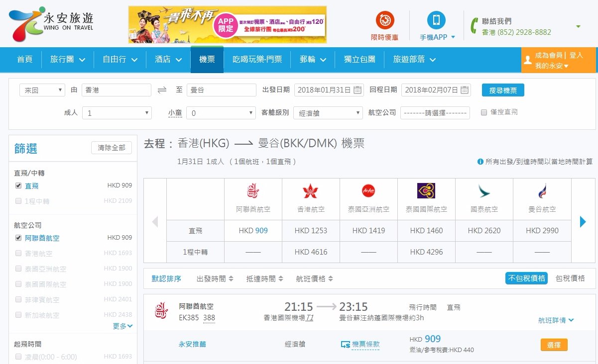The width and height of the screenshot is (598, 364).
Task: Open 我的永安 account dropdown
Action: click(552, 66)
